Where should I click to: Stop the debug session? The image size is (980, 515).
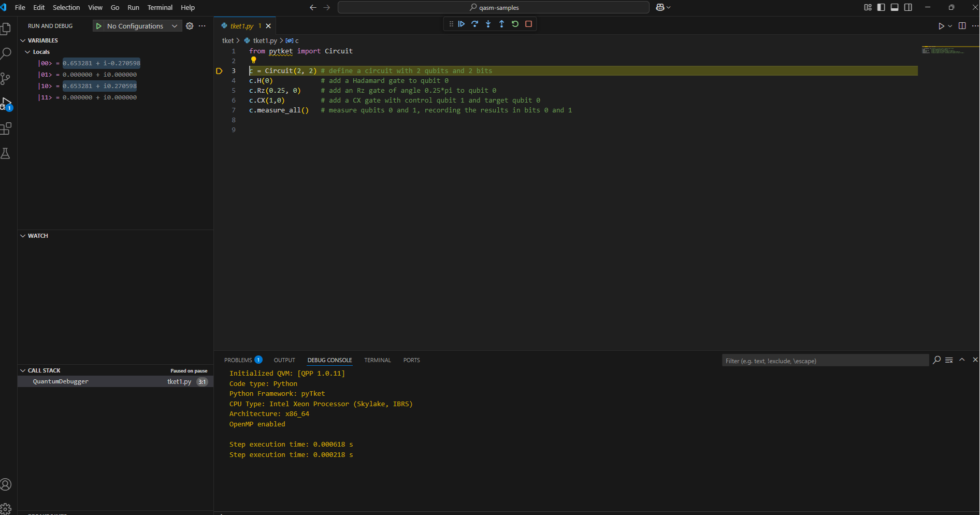click(x=529, y=24)
